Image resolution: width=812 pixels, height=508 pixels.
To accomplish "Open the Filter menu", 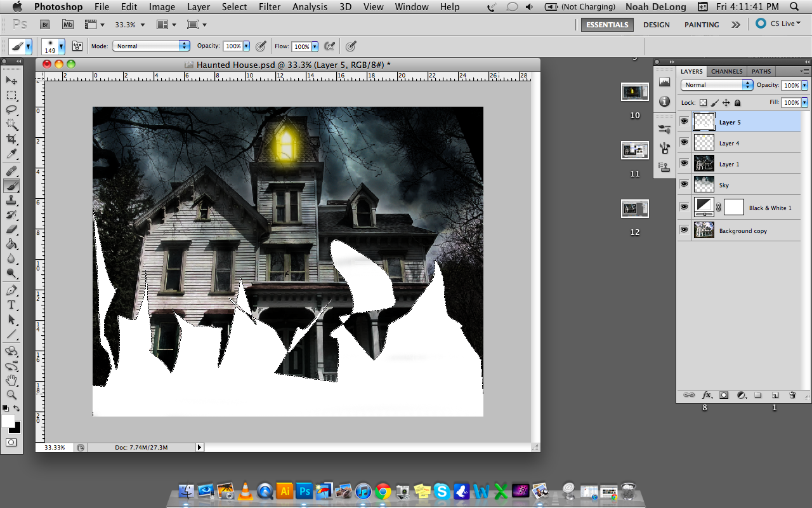I will (269, 7).
